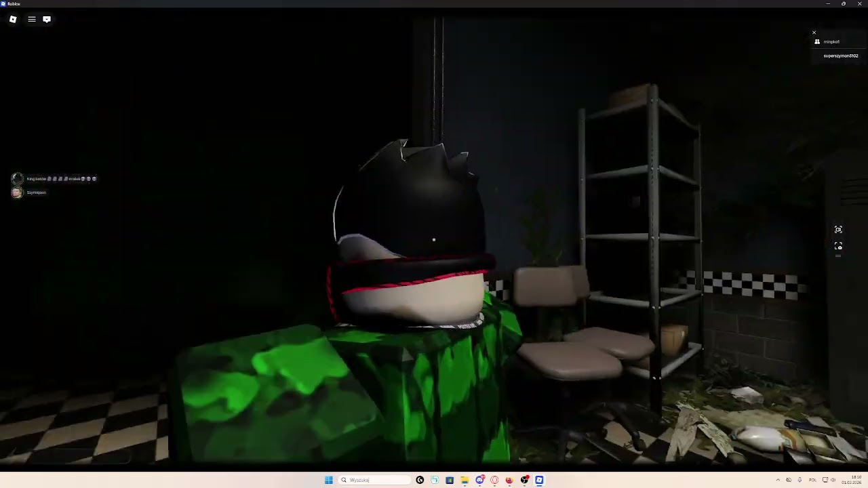Viewport: 868px width, 488px height.
Task: Toggle the Roblox chat window icon
Action: click(x=47, y=19)
